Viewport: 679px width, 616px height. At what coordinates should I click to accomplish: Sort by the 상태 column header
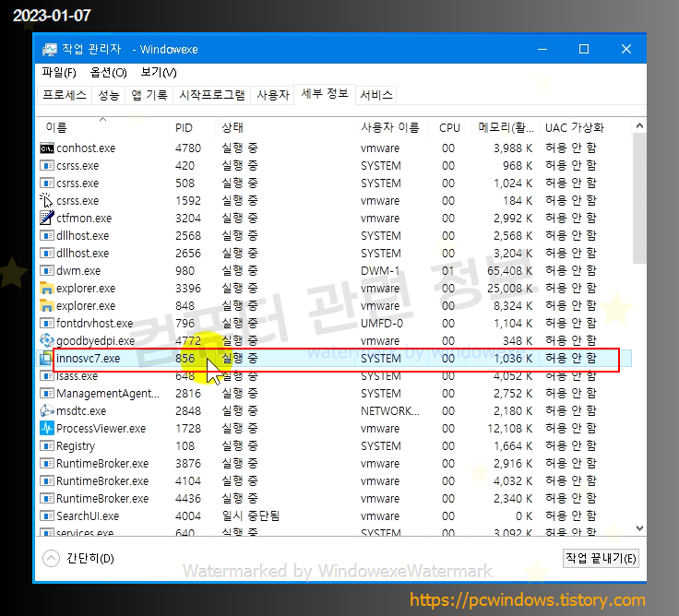tap(285, 127)
